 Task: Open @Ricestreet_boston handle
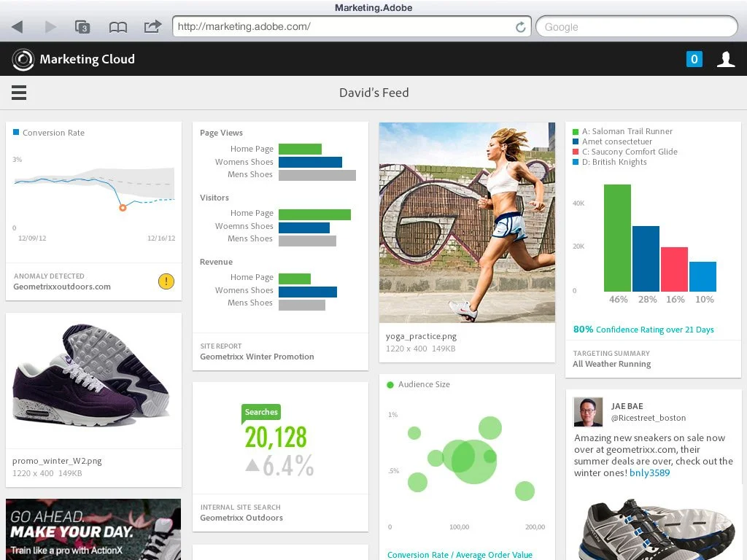pos(649,418)
